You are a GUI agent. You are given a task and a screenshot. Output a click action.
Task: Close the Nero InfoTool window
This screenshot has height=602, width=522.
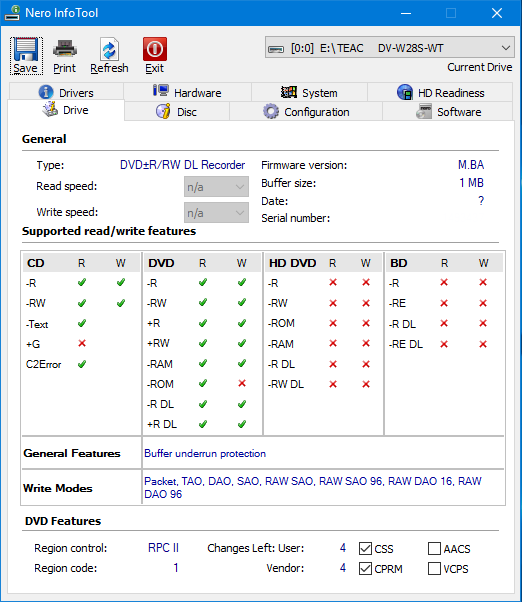497,13
